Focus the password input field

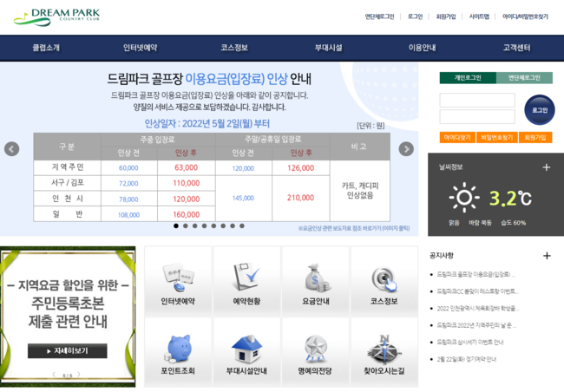pyautogui.click(x=477, y=117)
